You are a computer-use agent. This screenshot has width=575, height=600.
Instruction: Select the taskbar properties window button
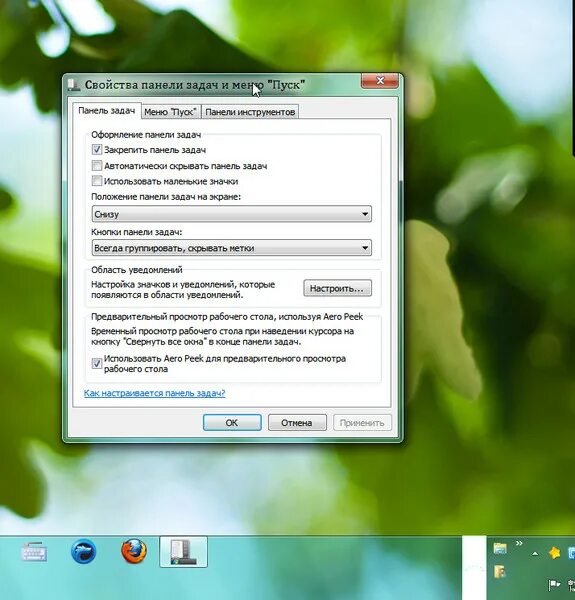tap(184, 552)
